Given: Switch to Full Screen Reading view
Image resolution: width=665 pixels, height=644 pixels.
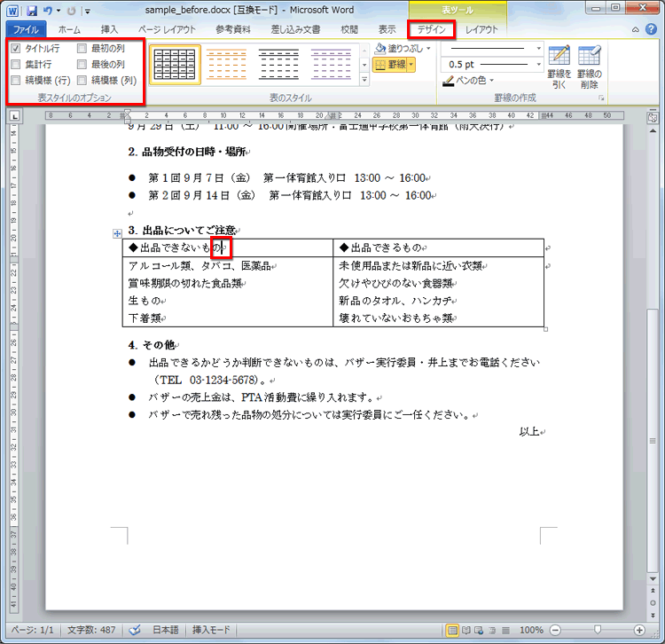Looking at the screenshot, I should (x=466, y=630).
